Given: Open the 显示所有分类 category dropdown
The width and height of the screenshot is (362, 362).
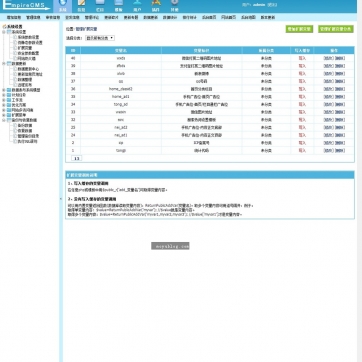Looking at the screenshot, I should pyautogui.click(x=100, y=38).
